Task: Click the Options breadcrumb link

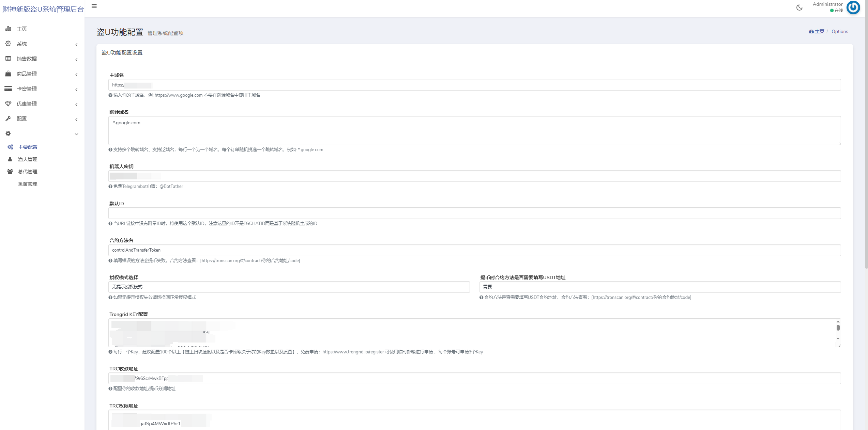Action: point(839,31)
